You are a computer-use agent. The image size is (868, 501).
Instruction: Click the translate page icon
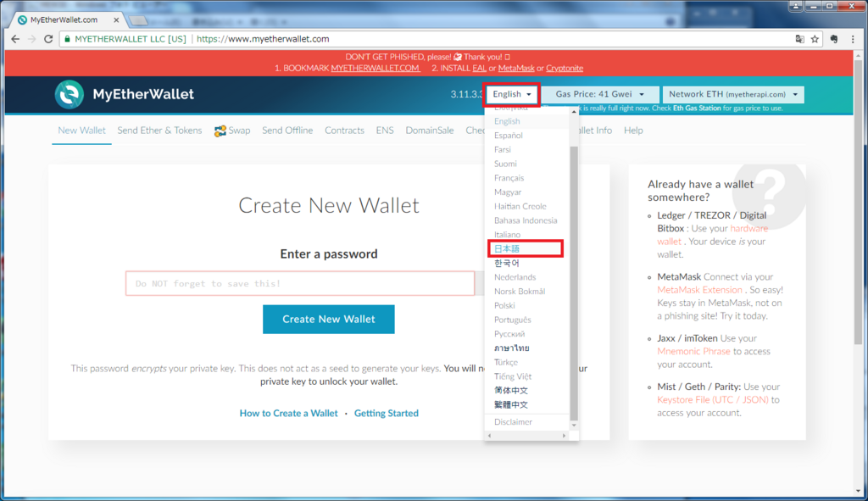(x=800, y=39)
